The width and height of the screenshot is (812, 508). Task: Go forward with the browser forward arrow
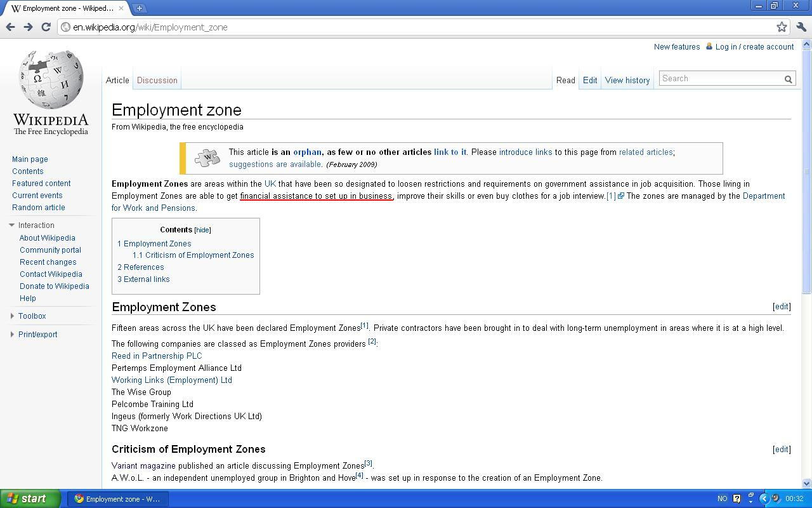click(28, 27)
